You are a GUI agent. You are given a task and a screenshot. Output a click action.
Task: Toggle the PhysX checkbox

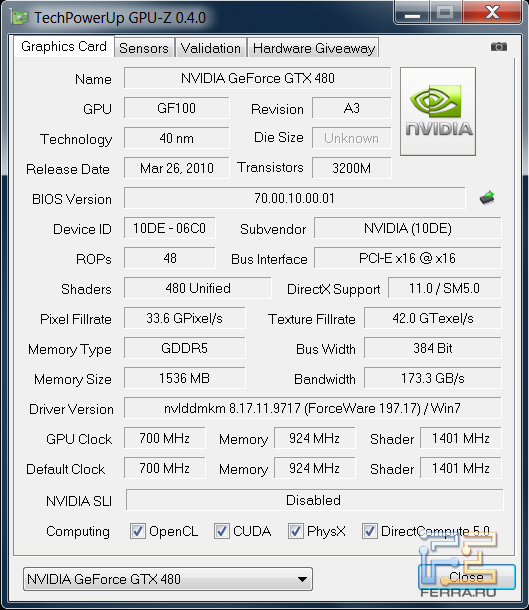pyautogui.click(x=296, y=531)
